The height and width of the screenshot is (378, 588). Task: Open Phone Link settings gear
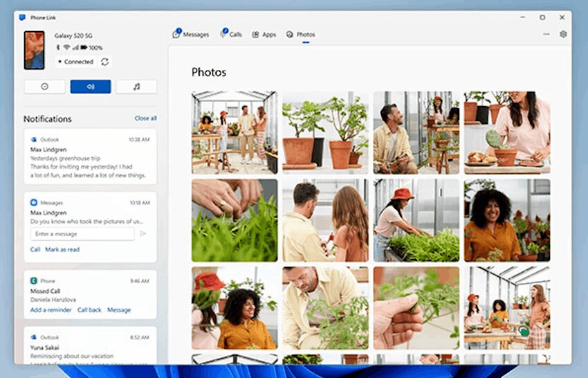click(563, 34)
